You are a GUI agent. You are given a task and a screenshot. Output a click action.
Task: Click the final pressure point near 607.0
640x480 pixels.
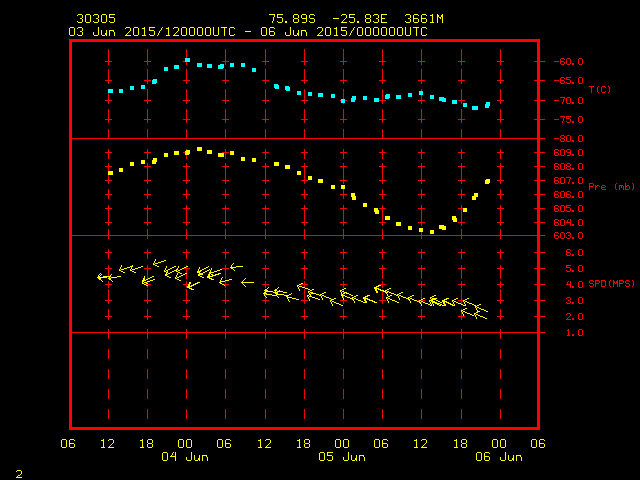(487, 181)
